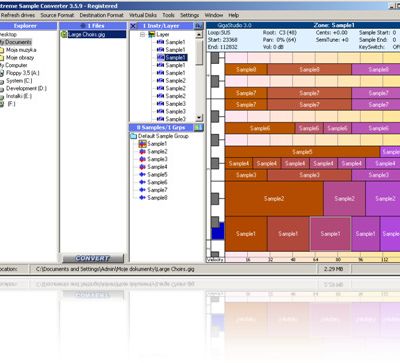Open the Window menu
This screenshot has width=400, height=363.
coord(214,15)
